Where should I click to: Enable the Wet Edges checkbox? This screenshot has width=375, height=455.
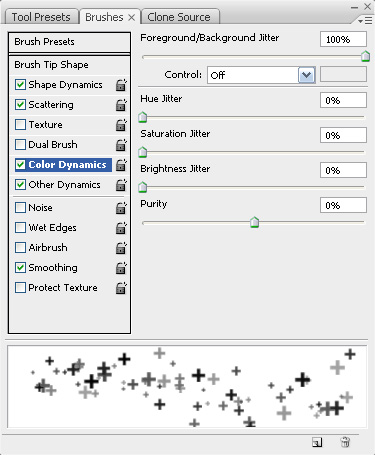tap(20, 228)
